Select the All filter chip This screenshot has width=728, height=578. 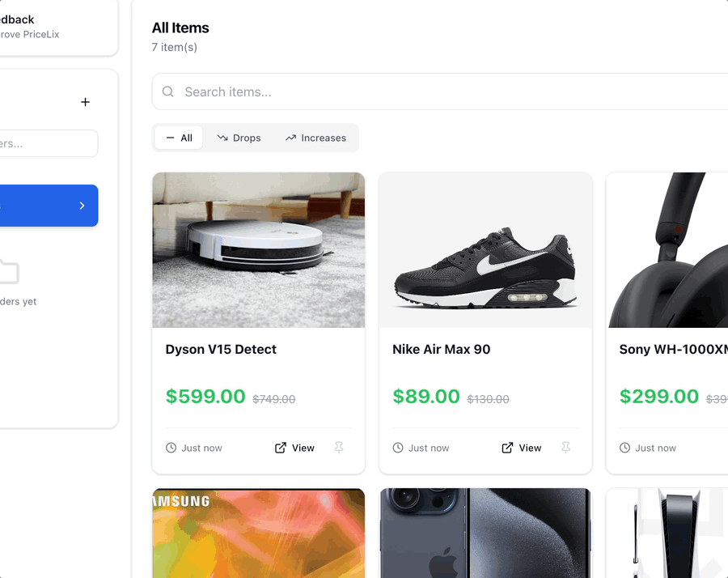click(178, 137)
